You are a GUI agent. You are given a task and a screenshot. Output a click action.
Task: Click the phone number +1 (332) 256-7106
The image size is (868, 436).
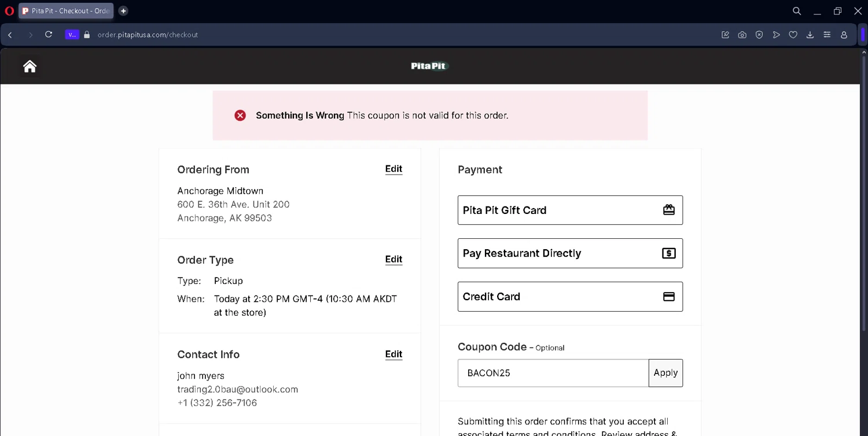click(217, 403)
